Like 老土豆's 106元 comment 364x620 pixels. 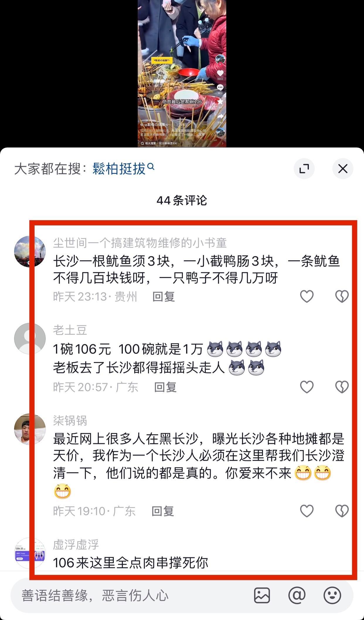tap(307, 387)
